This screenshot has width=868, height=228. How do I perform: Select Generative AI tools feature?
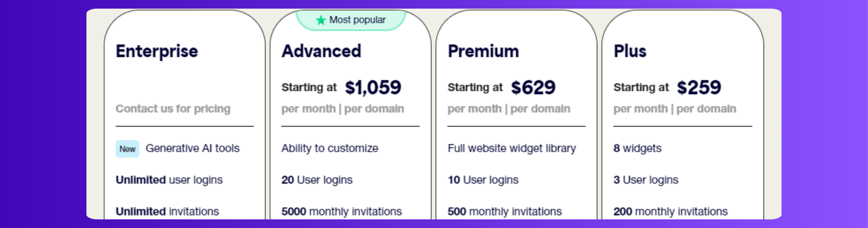192,148
